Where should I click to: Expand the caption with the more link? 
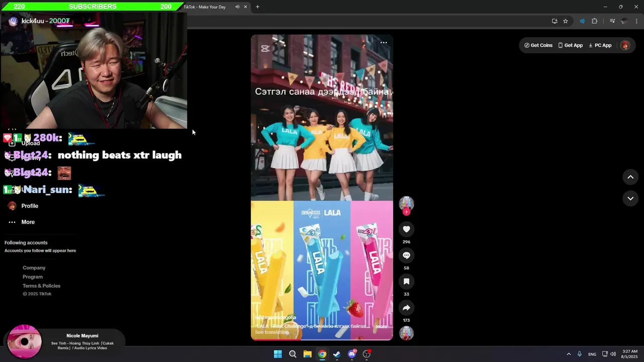pos(381,326)
